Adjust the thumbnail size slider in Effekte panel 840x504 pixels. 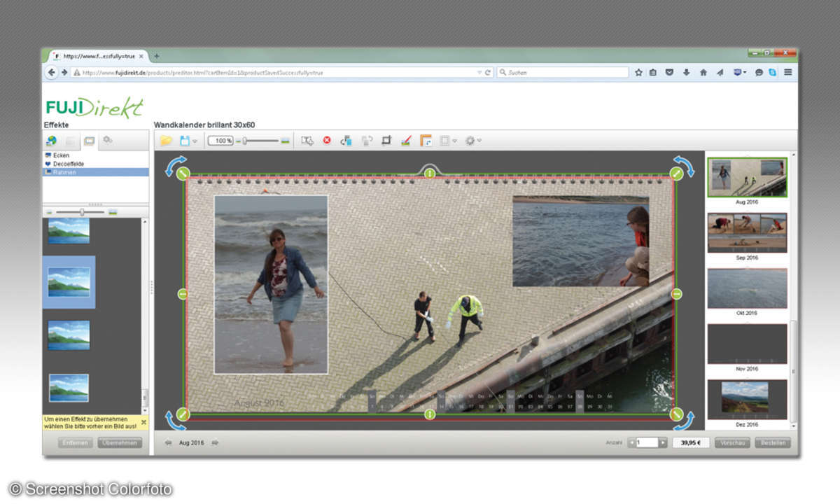82,211
